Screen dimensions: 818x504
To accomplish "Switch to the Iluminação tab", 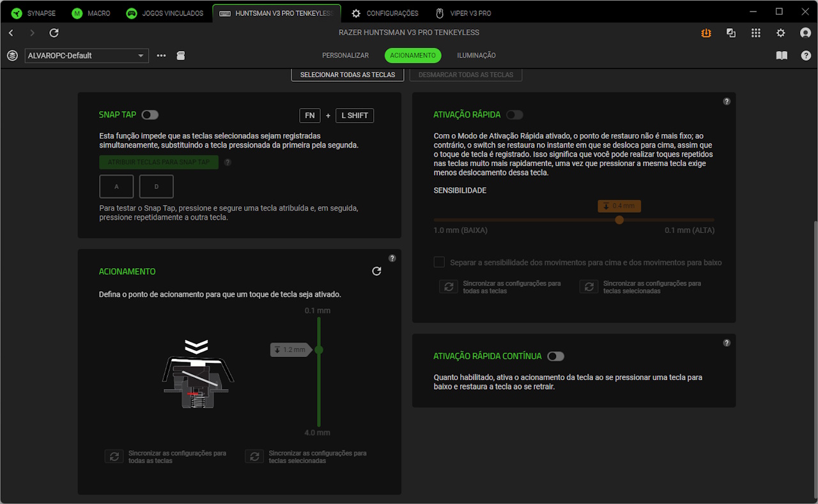I will click(476, 56).
